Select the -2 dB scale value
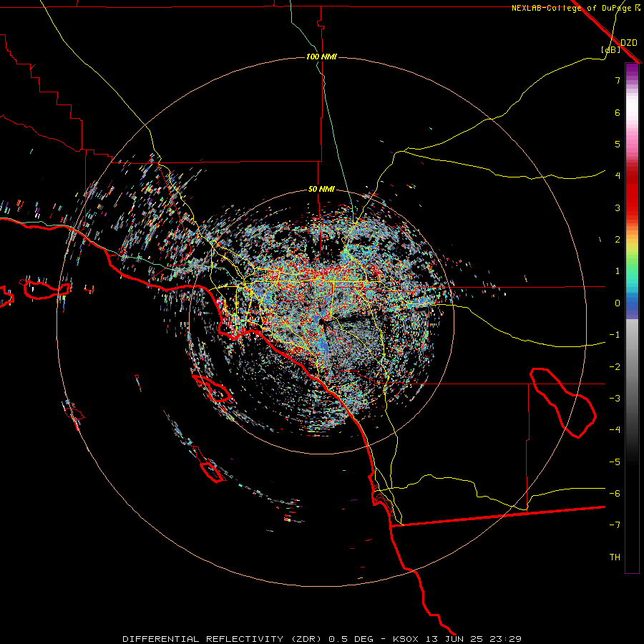The width and height of the screenshot is (644, 644). (615, 367)
